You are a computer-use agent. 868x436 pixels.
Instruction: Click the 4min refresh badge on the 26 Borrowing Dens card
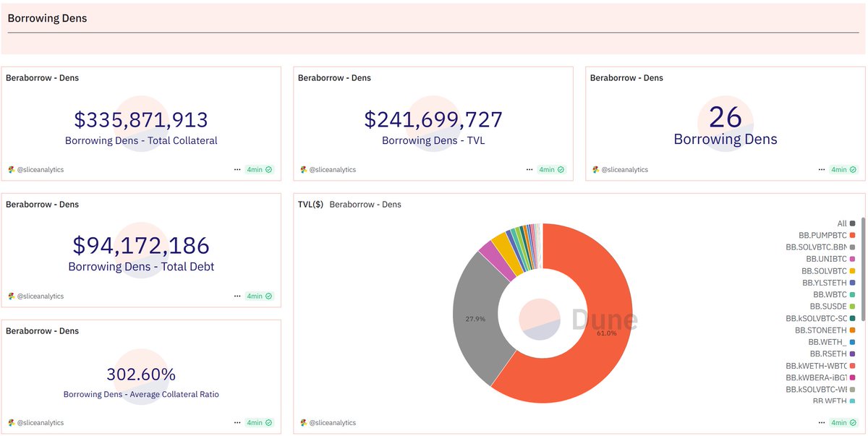coord(843,170)
